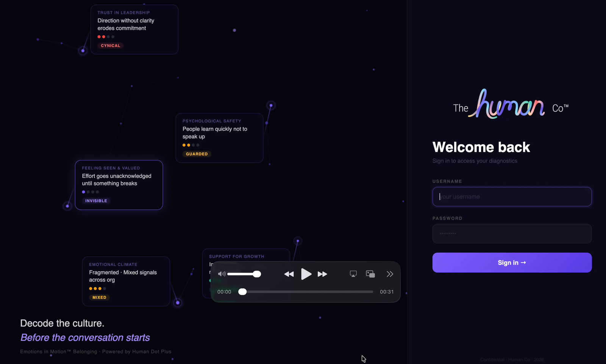Click 'Fragmented · Mixed signals across org' text
606x364 pixels.
(x=123, y=276)
